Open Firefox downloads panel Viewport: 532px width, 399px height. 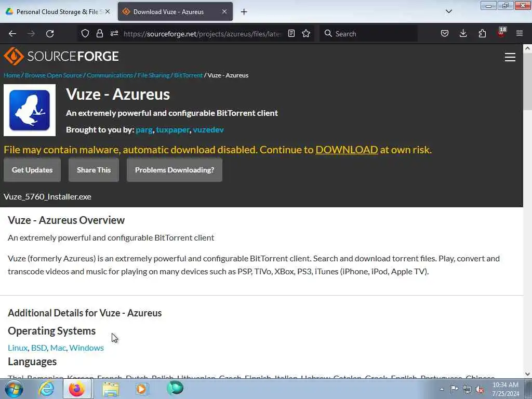point(463,33)
